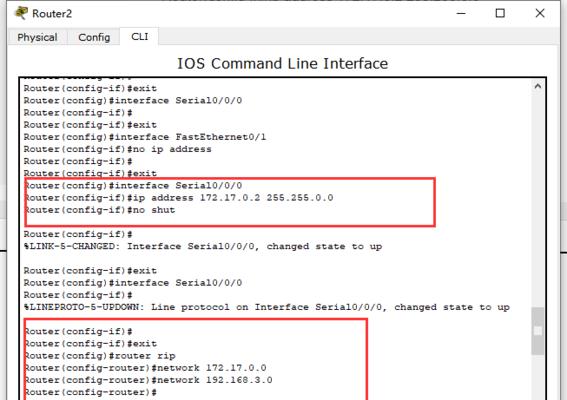Image resolution: width=567 pixels, height=400 pixels.
Task: Maximize the Router2 window
Action: click(x=500, y=13)
